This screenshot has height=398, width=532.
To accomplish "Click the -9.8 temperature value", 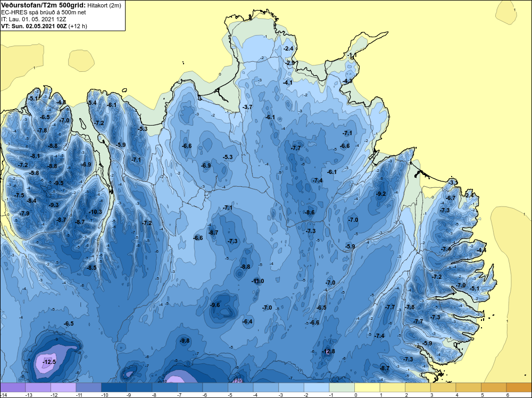I will click(x=185, y=341).
